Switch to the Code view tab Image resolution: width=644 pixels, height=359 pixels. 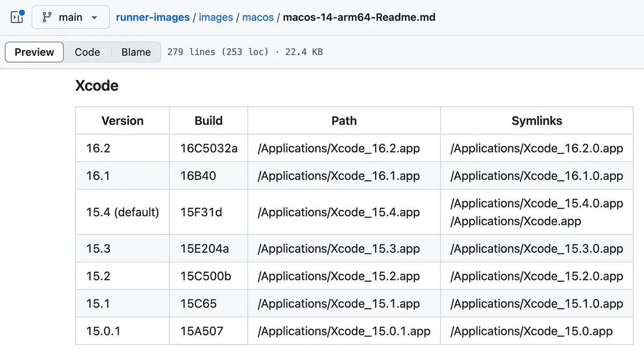(x=87, y=52)
